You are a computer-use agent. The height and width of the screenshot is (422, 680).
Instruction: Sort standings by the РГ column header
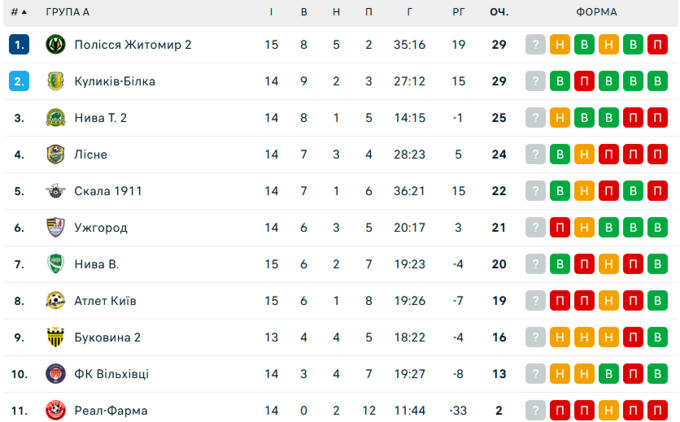pos(459,12)
